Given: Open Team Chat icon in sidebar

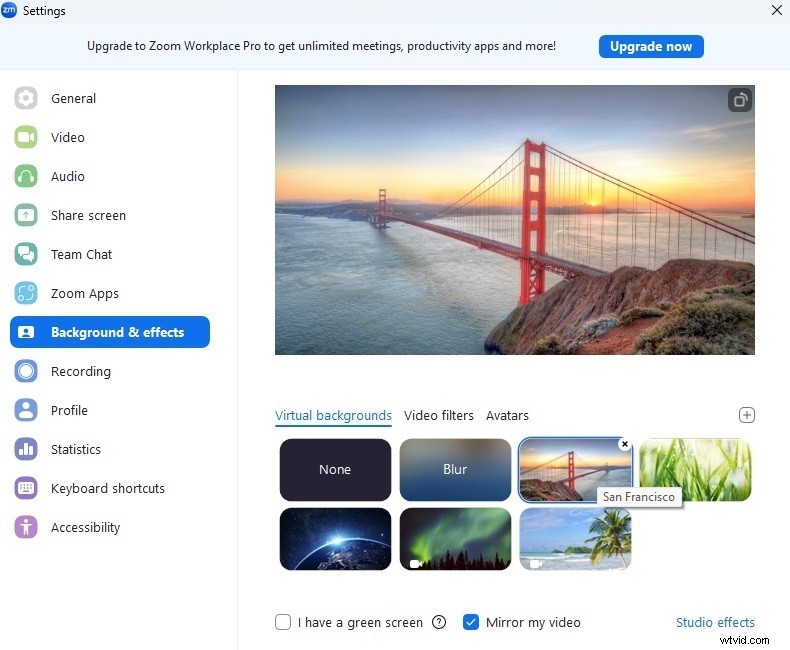Looking at the screenshot, I should click(x=26, y=254).
